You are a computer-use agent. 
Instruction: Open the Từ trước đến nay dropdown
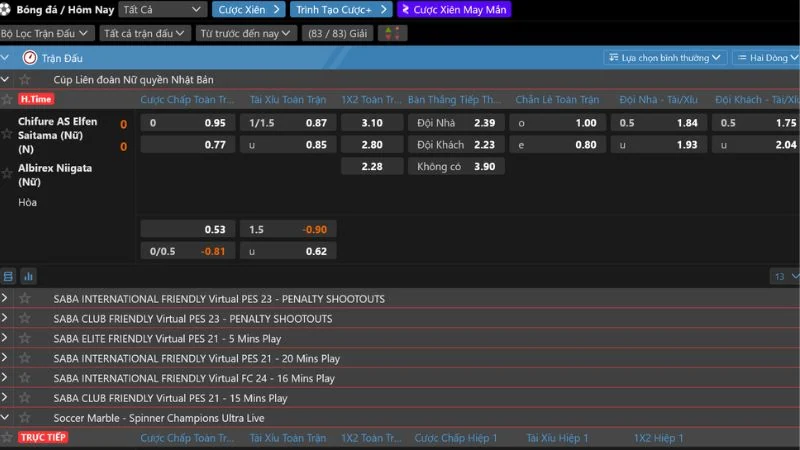[245, 33]
